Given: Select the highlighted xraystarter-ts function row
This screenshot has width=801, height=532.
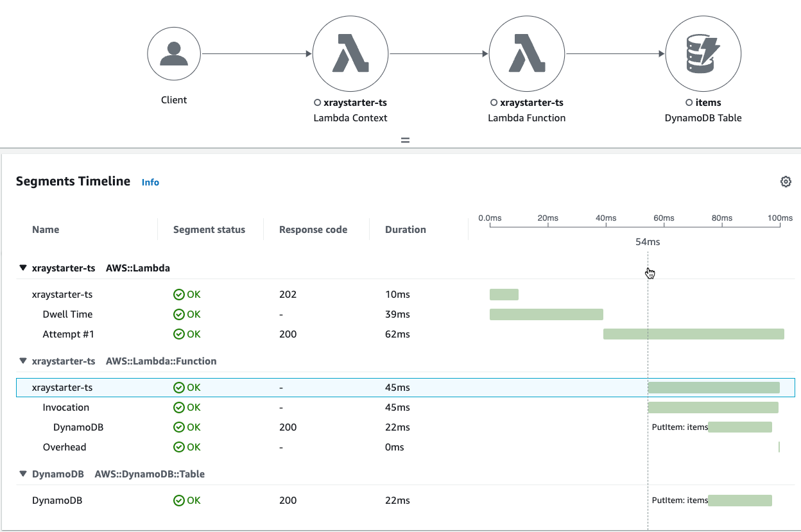Looking at the screenshot, I should click(405, 388).
